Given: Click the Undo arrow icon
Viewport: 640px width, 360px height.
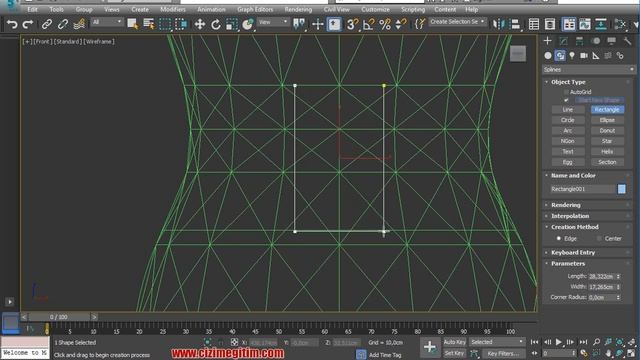Looking at the screenshot, I should (x=12, y=24).
